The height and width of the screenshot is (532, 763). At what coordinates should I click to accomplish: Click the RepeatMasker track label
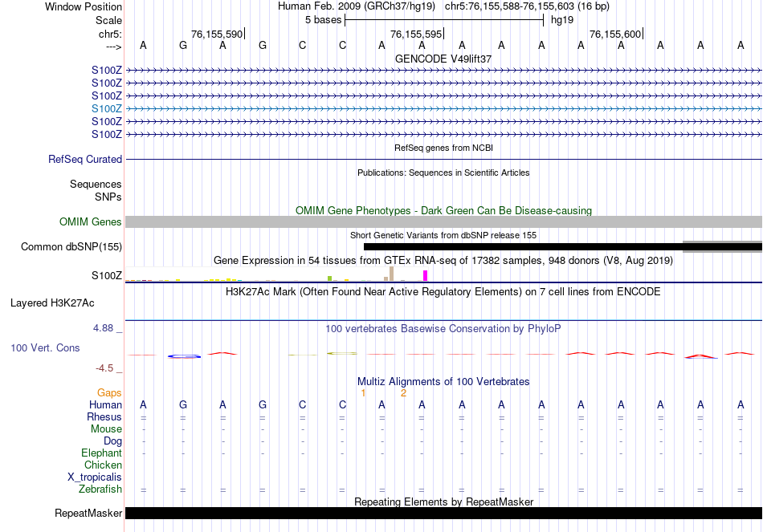(88, 513)
